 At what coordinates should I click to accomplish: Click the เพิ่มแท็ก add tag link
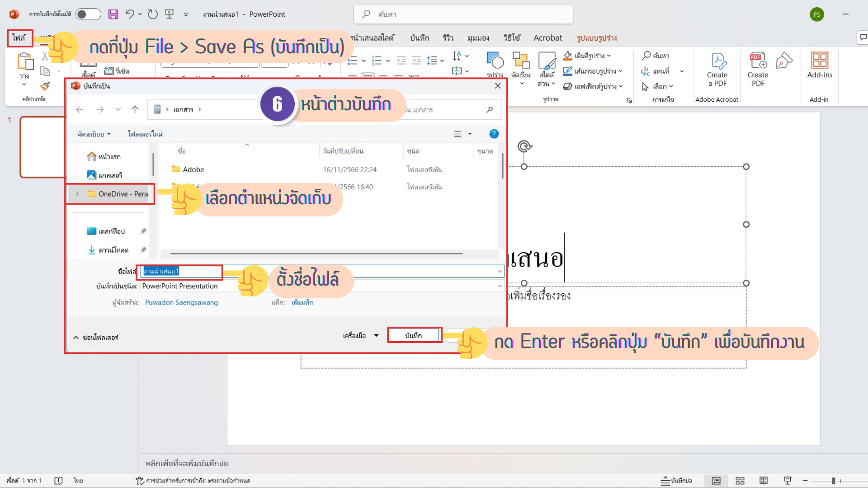click(302, 302)
